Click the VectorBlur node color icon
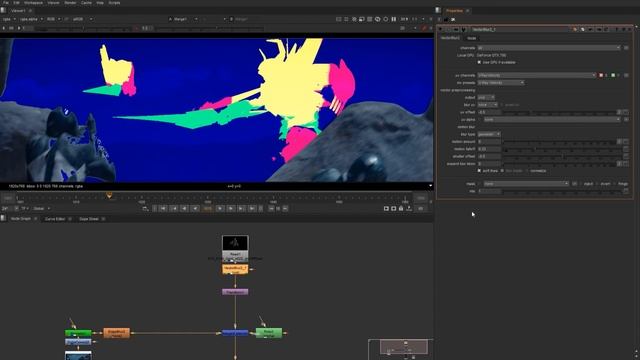The width and height of the screenshot is (640, 360). click(x=575, y=29)
